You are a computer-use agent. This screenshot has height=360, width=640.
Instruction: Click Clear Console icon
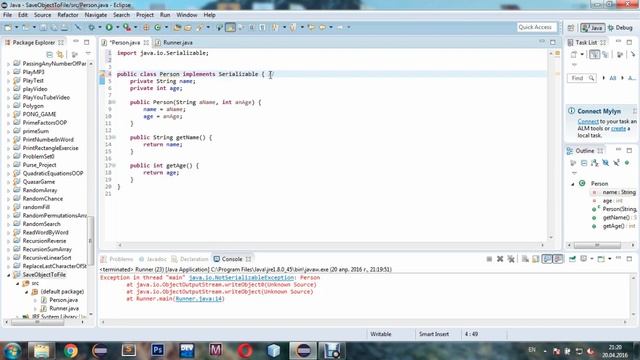coord(525,259)
